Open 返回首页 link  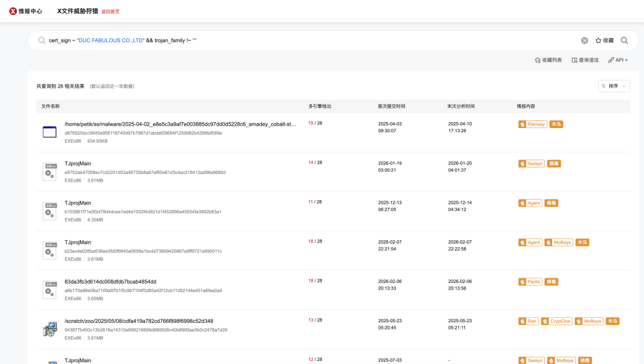(x=110, y=11)
